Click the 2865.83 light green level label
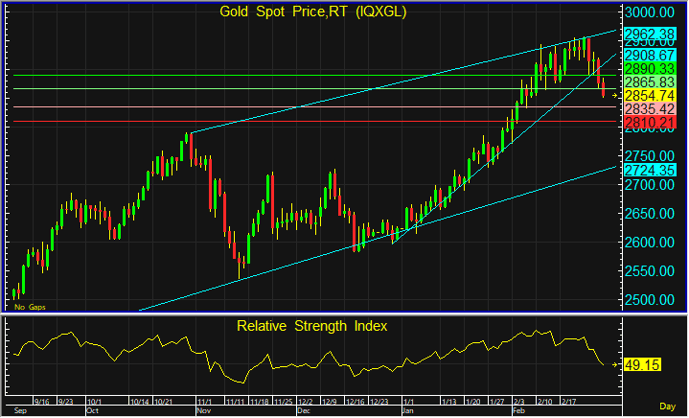689x418 pixels. click(x=652, y=80)
